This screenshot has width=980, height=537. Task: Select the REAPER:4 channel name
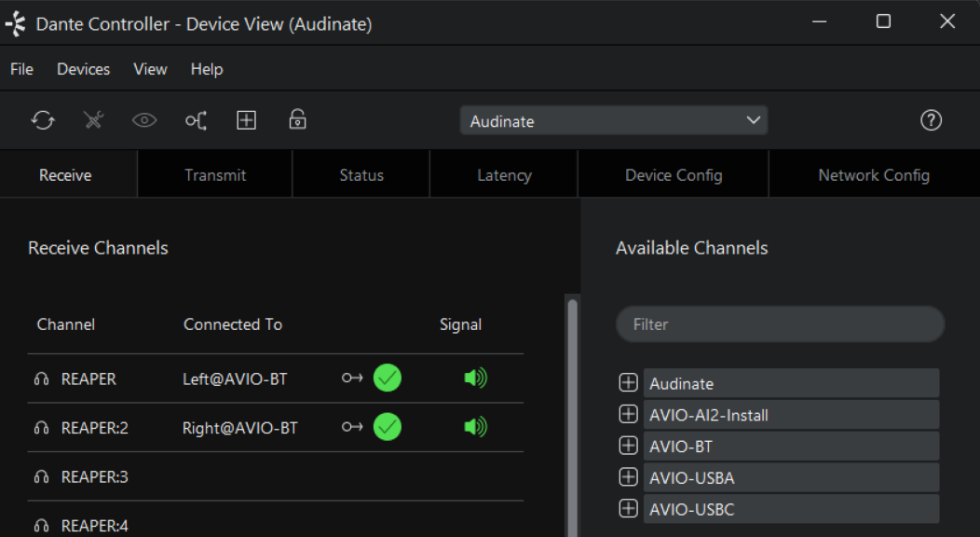tap(94, 526)
